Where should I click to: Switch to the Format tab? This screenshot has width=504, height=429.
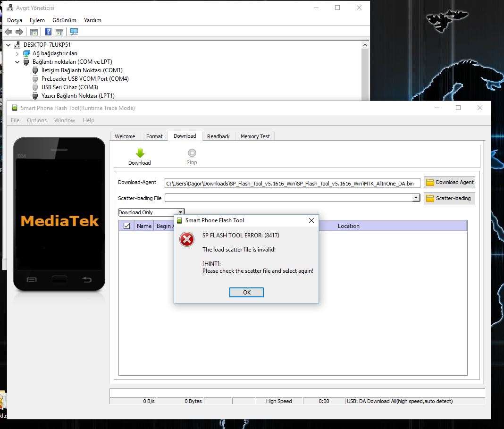click(154, 136)
